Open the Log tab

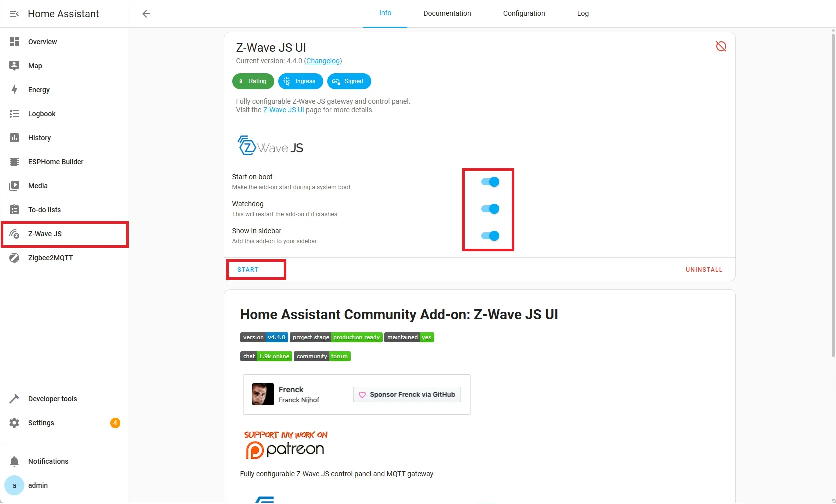click(x=582, y=13)
